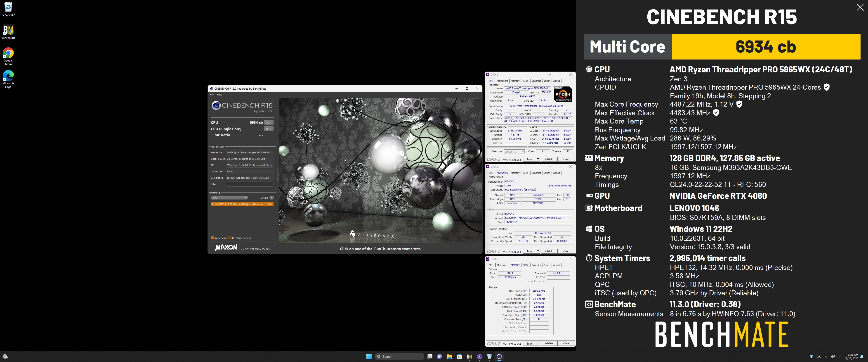Click the NVIDIA tray icon

826,357
